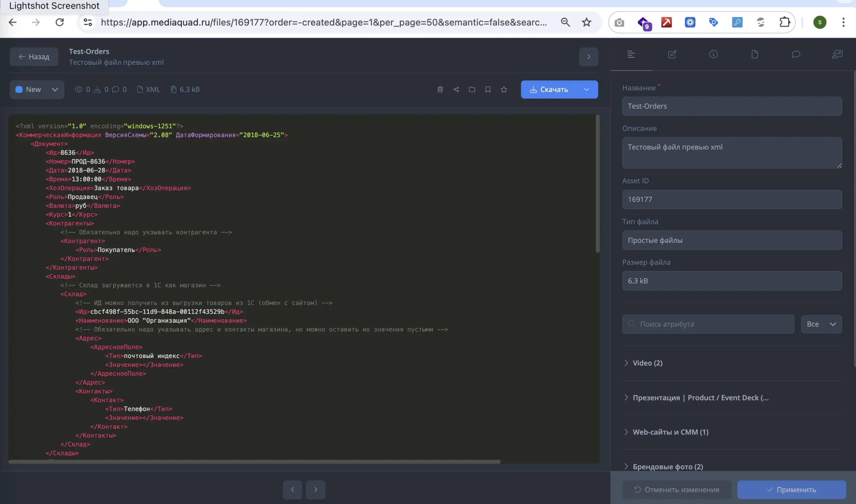Bookmark the Test-Orders file

(x=488, y=89)
